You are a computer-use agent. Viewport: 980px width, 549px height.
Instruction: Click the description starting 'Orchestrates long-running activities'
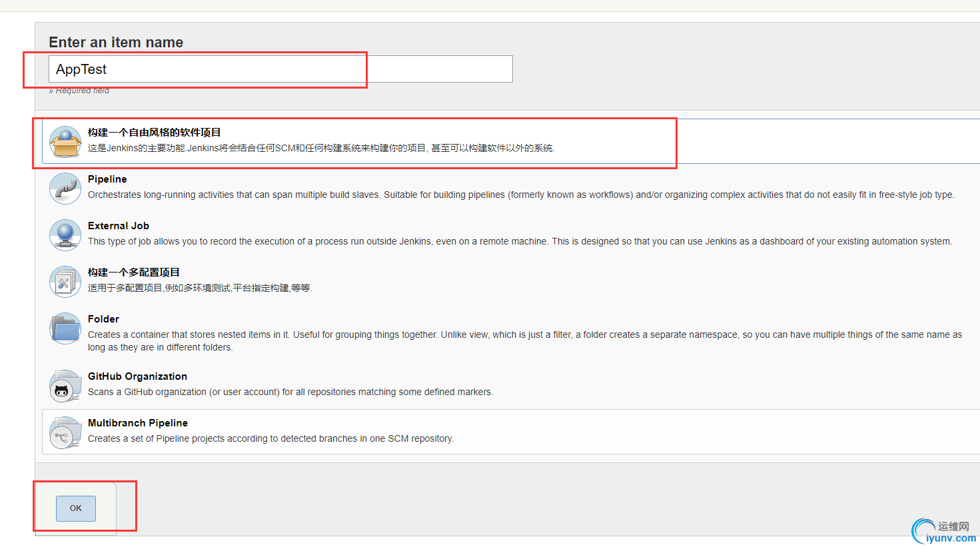(521, 195)
